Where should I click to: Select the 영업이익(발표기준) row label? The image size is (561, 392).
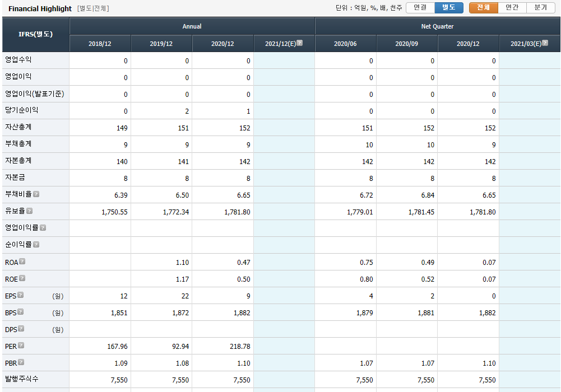tap(35, 94)
